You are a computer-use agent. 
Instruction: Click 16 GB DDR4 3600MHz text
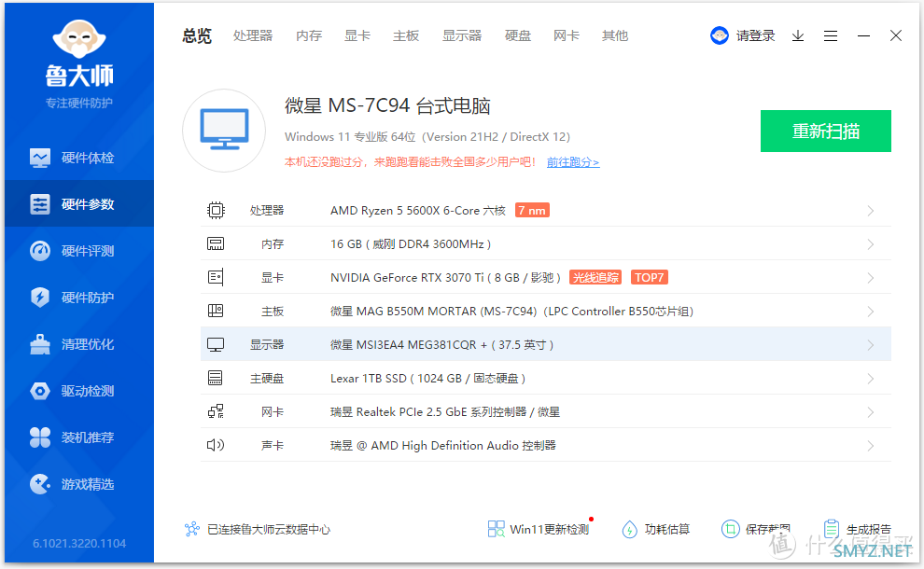[x=411, y=243]
